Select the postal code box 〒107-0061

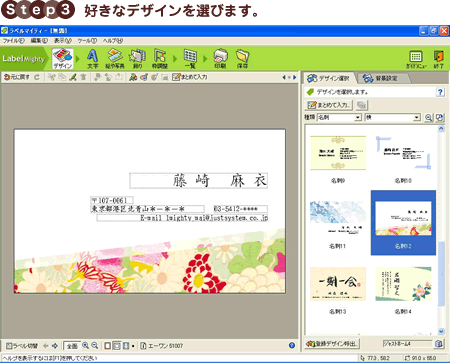pyautogui.click(x=112, y=200)
